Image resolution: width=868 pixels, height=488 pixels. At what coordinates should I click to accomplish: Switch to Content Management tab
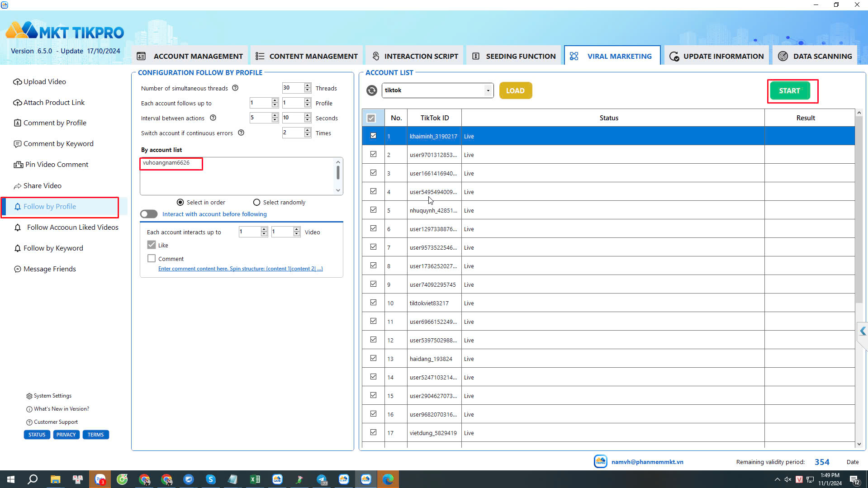(x=307, y=56)
